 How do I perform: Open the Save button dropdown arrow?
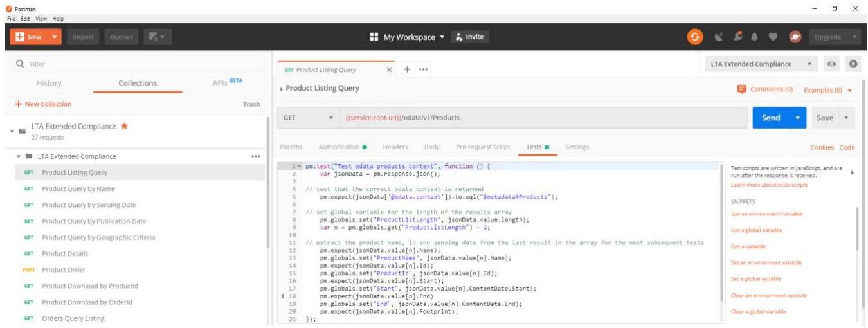pyautogui.click(x=847, y=118)
